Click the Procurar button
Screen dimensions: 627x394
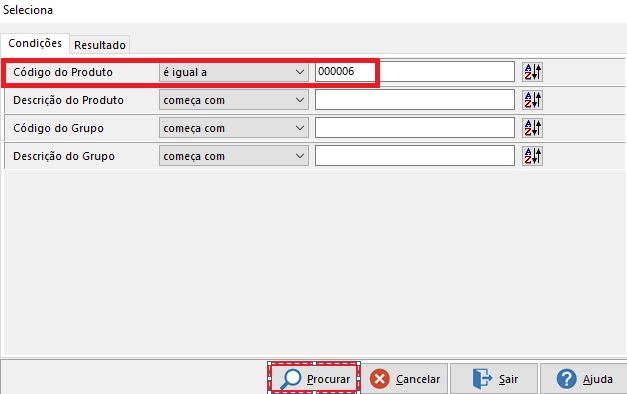click(314, 378)
